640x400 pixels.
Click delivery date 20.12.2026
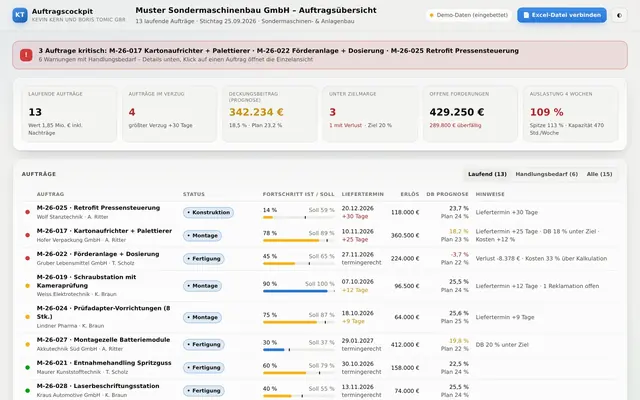point(358,208)
